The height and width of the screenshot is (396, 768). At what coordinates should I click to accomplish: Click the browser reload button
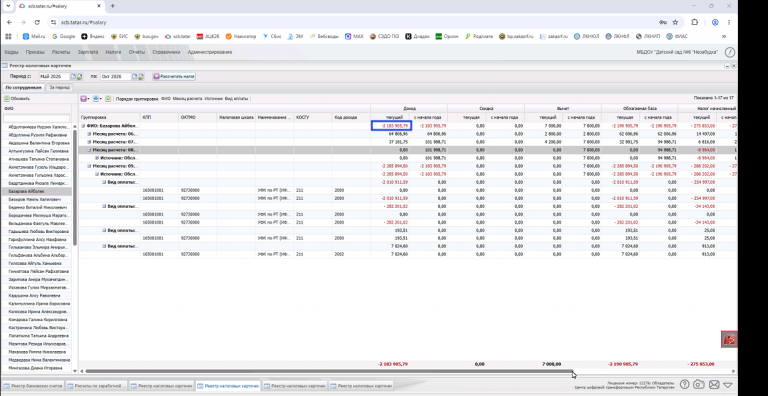37,22
